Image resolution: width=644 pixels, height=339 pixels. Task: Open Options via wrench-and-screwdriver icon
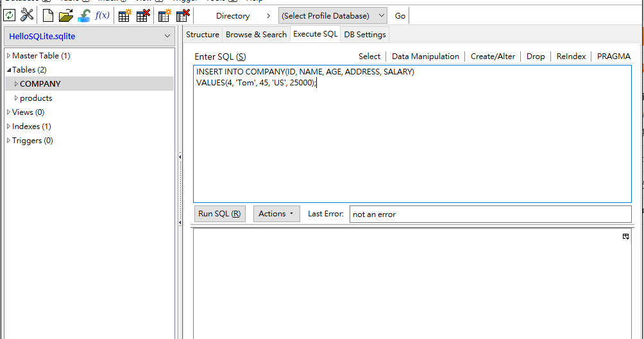pos(27,15)
